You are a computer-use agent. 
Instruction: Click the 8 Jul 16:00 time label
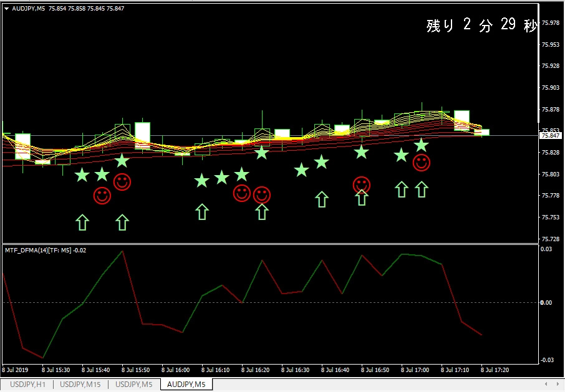(x=175, y=370)
